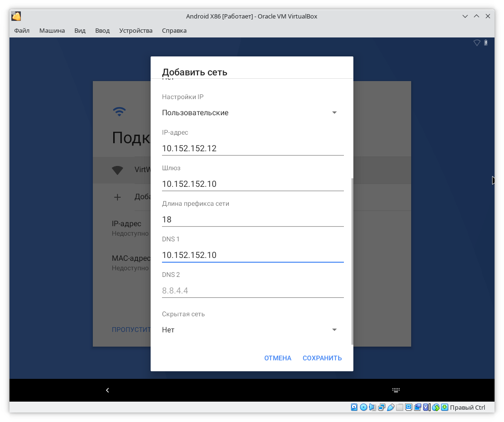Click the USB devices indicator
The width and height of the screenshot is (504, 422).
pyautogui.click(x=390, y=407)
